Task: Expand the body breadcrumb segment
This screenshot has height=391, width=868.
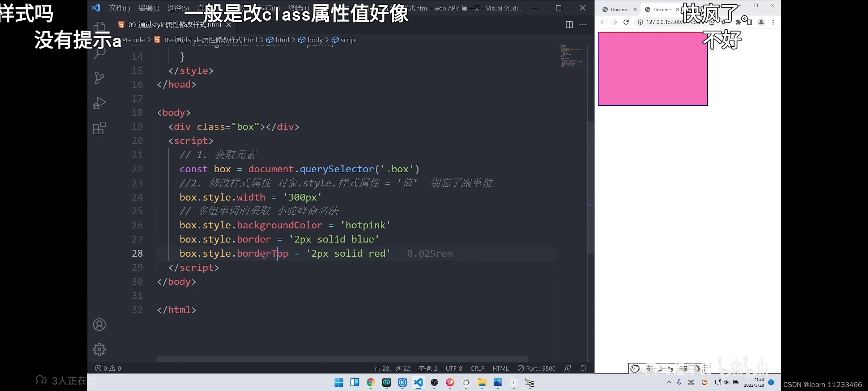Action: 315,40
